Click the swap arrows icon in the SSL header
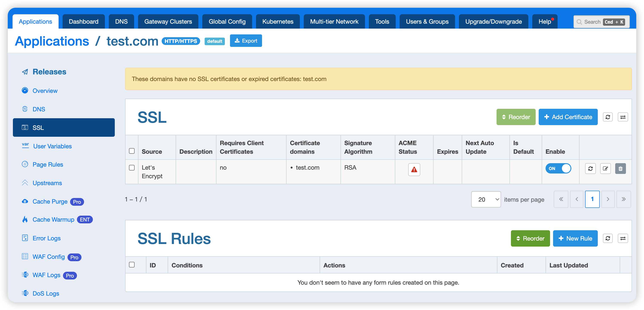This screenshot has height=310, width=644. 623,117
